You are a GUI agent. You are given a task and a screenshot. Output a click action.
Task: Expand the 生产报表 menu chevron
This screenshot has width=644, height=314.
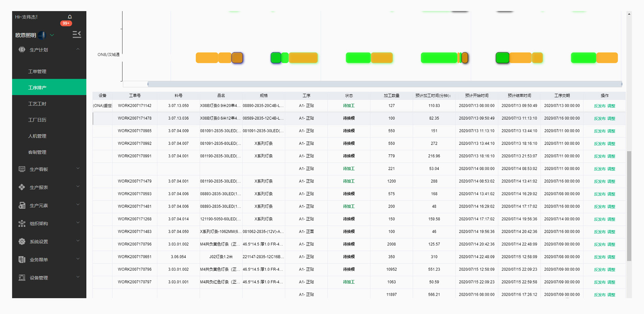coord(78,187)
